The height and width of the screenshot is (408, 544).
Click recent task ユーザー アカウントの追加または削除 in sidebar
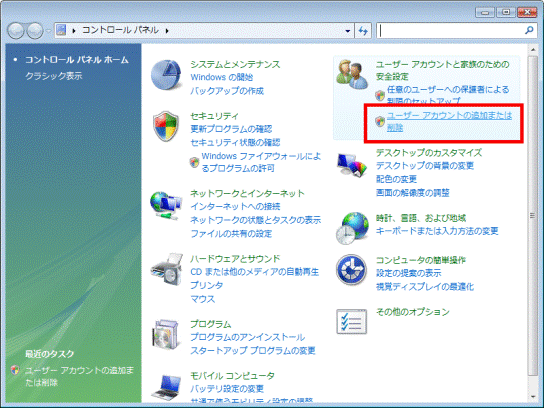pos(79,376)
